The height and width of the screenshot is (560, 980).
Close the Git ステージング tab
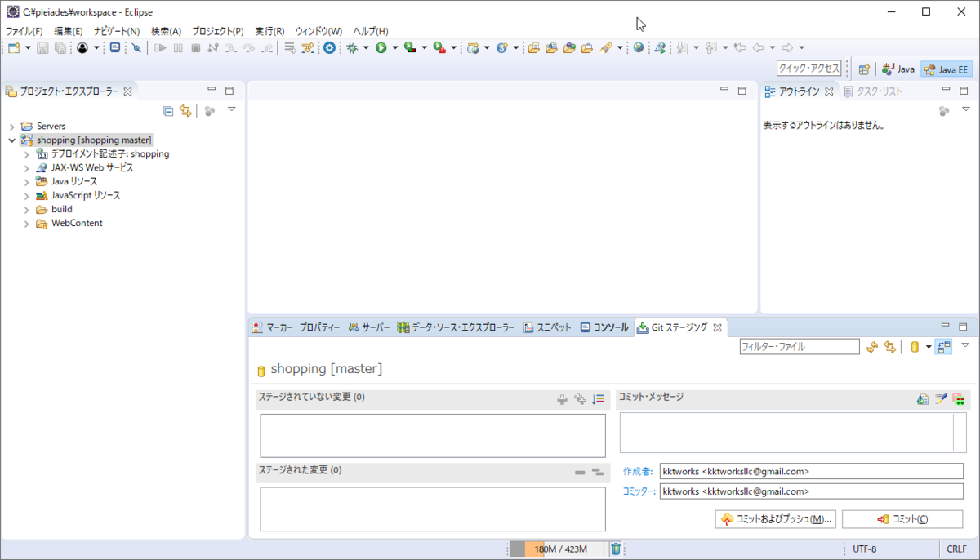(x=718, y=327)
